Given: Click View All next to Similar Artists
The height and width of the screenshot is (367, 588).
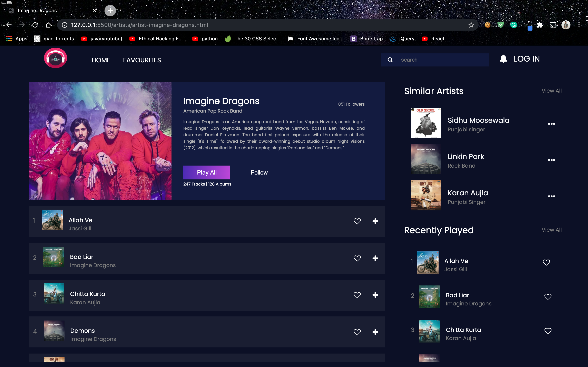Looking at the screenshot, I should point(551,91).
